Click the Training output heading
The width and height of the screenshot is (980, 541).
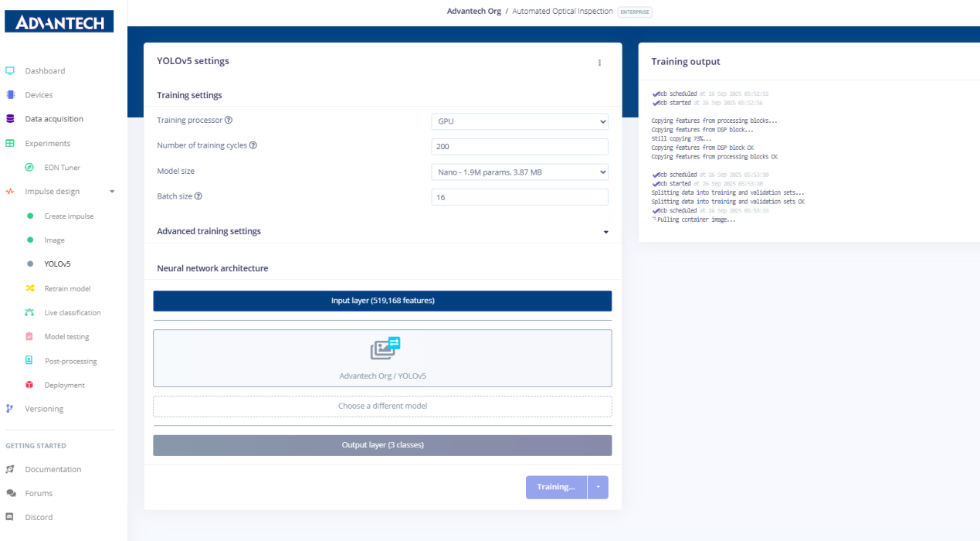point(686,61)
